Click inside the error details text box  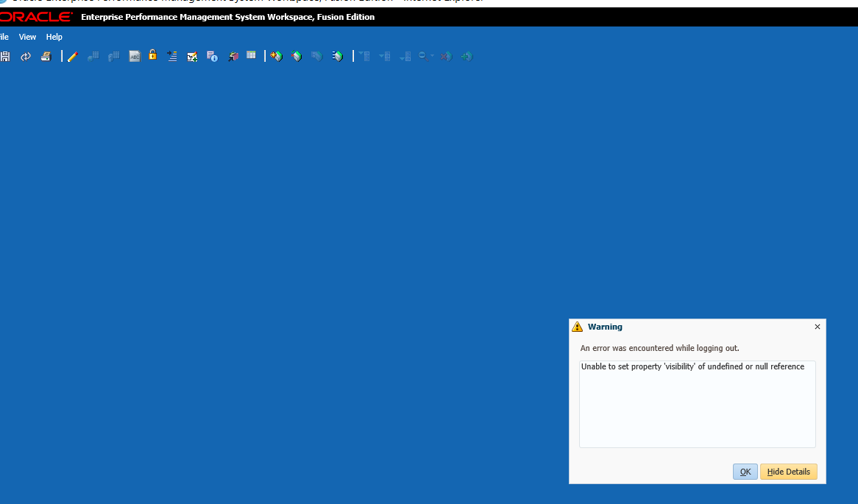(x=697, y=405)
